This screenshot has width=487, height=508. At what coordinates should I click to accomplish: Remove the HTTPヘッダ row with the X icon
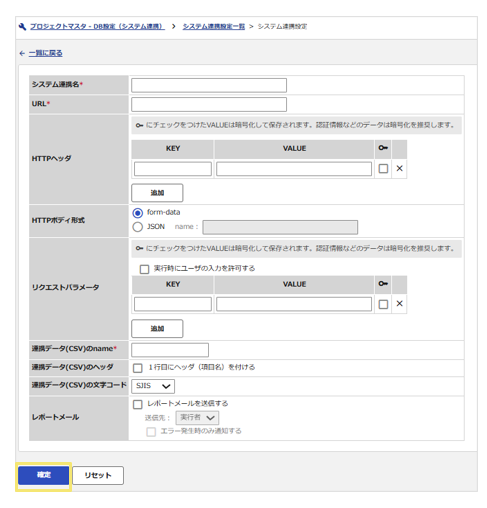(399, 169)
